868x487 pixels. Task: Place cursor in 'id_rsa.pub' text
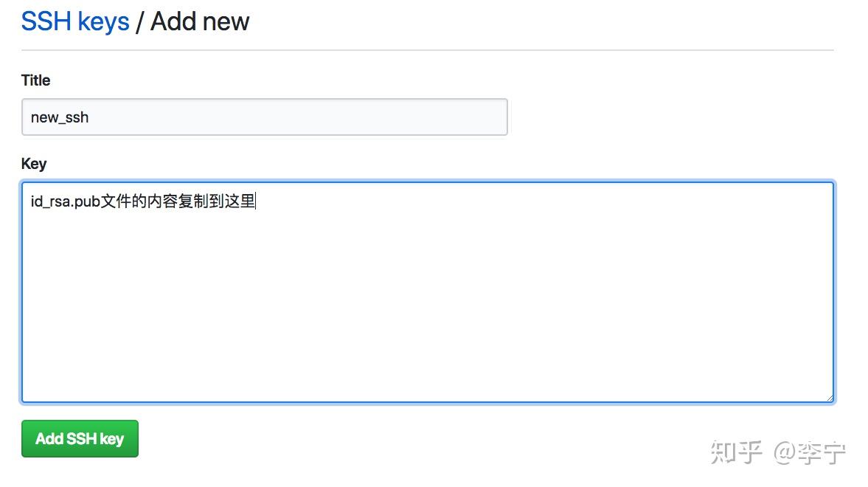pos(66,201)
